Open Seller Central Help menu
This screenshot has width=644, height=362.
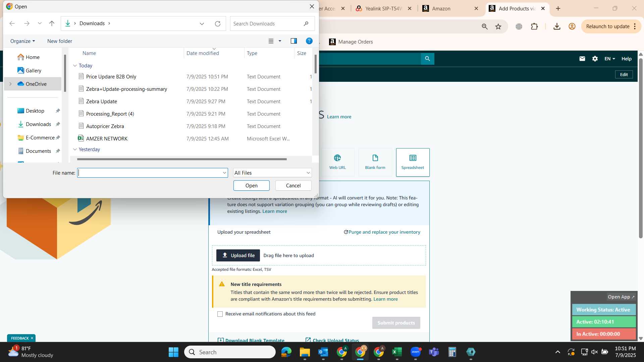[x=627, y=59]
